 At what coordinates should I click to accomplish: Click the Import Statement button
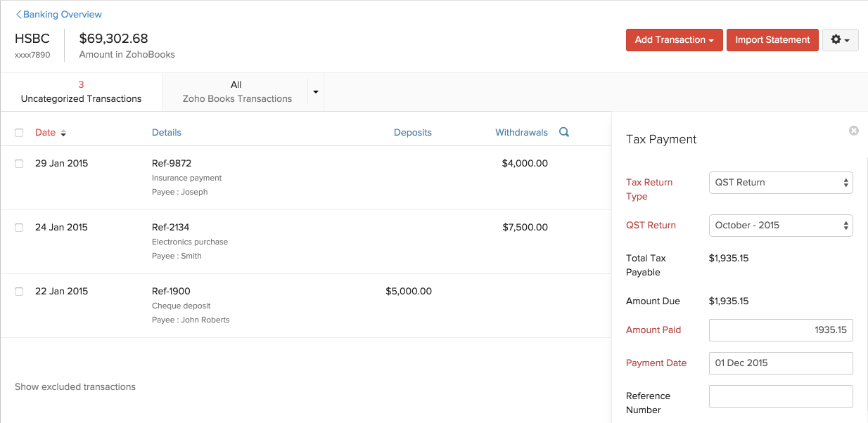772,40
